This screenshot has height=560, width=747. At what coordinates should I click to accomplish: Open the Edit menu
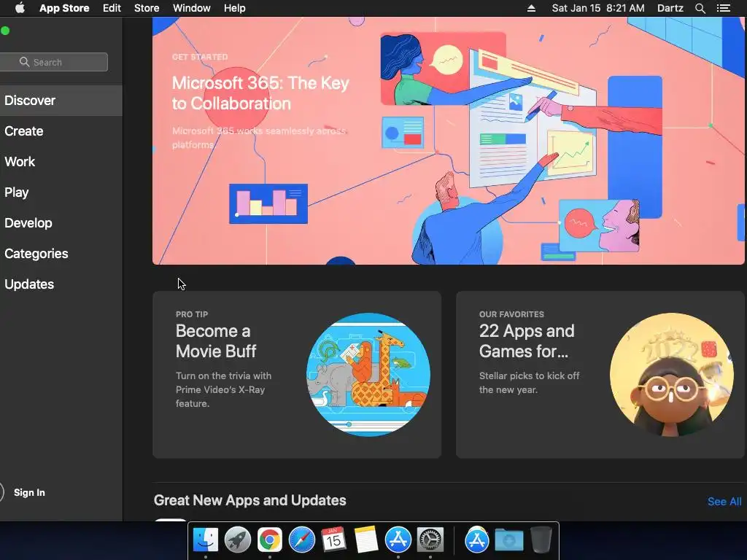pyautogui.click(x=112, y=8)
